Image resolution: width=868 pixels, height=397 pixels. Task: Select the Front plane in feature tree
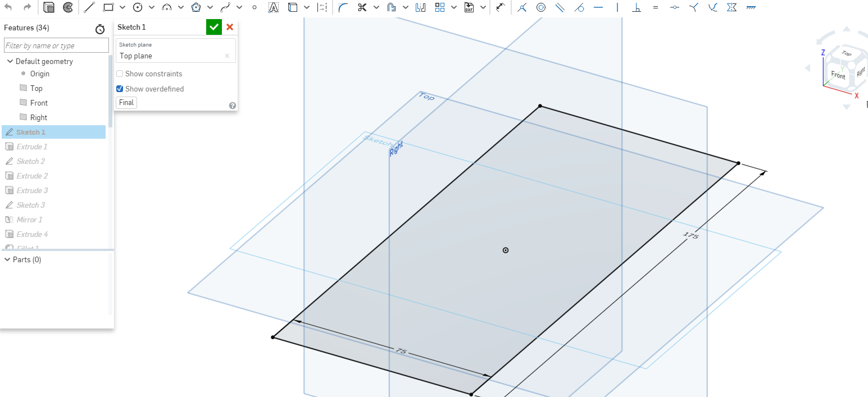[39, 103]
